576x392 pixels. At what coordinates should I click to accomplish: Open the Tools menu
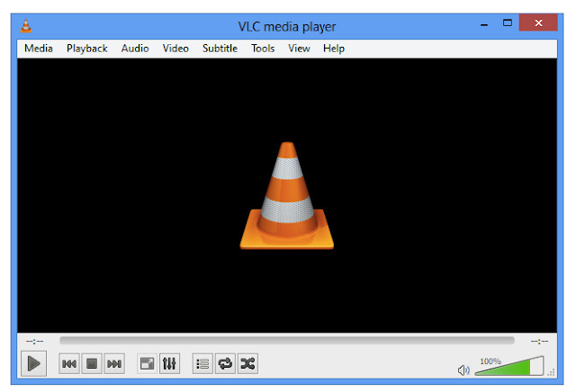click(263, 49)
